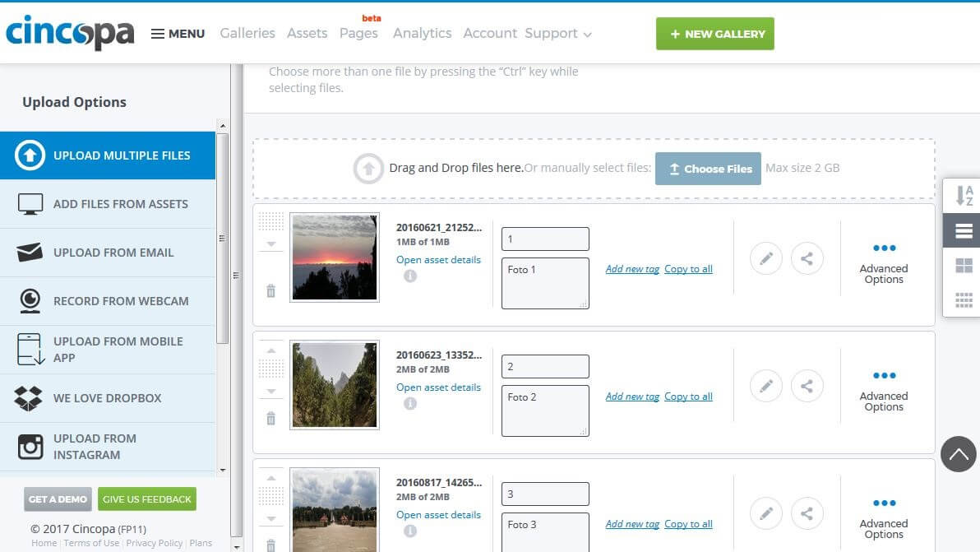Open Advanced Options for Foto 1

tap(884, 262)
